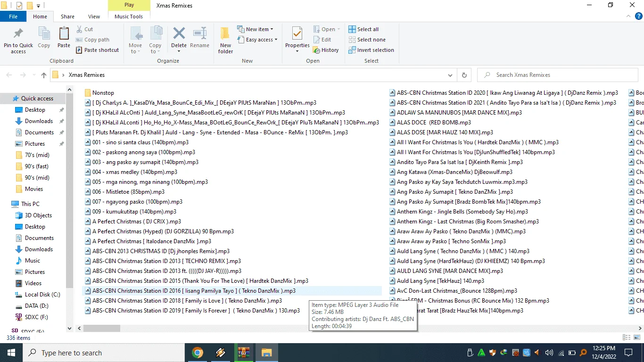The image size is (644, 362).
Task: Open the File tab
Action: tap(13, 16)
